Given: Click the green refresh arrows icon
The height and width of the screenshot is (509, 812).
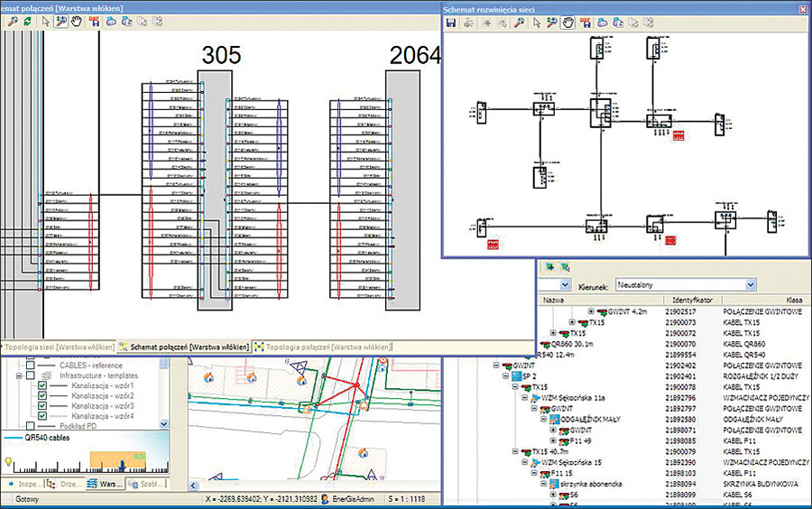Looking at the screenshot, I should 28,22.
